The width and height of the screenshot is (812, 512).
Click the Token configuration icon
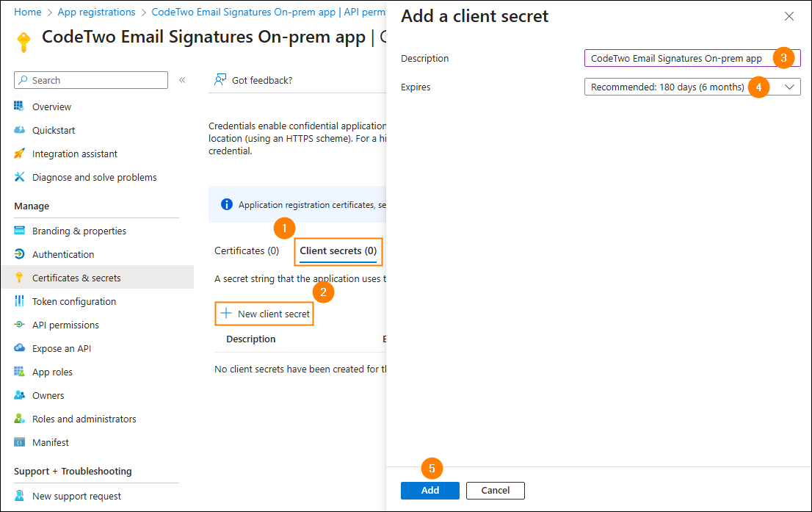(x=19, y=301)
